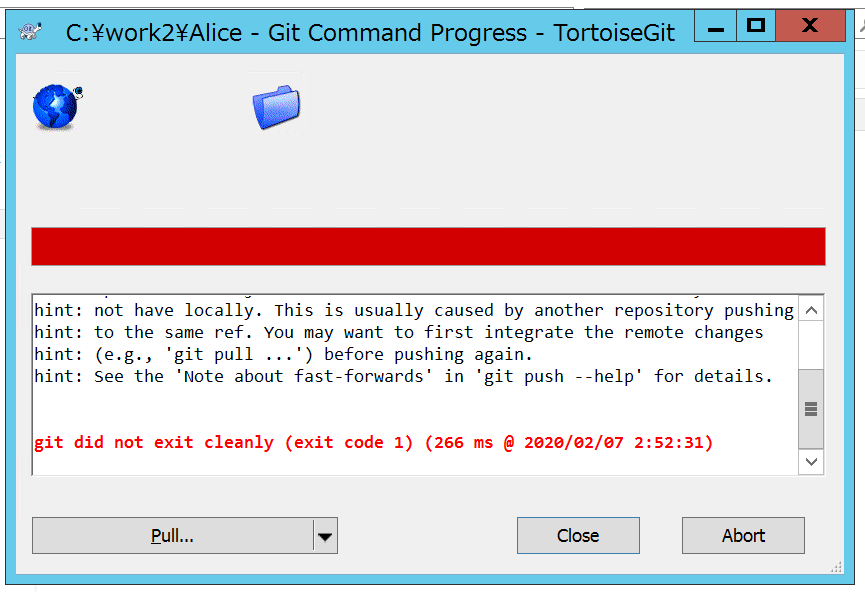Screen dimensions: 865x592
Task: Click the hint line about 'Note about fast-forwards'
Action: (403, 376)
